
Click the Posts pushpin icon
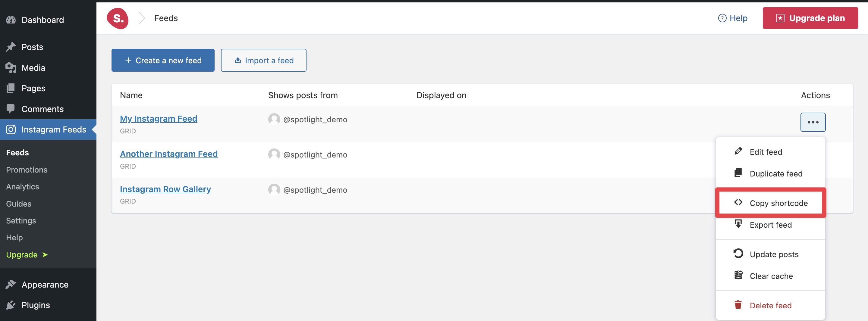(x=11, y=47)
